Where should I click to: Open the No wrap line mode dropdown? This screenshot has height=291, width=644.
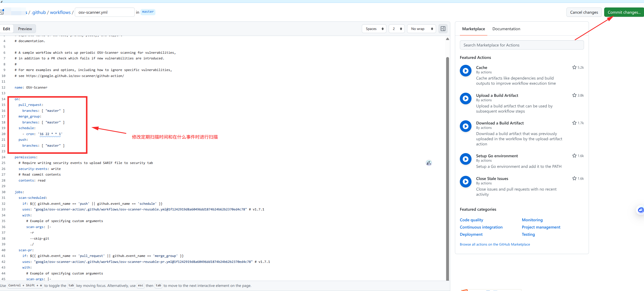pos(421,29)
